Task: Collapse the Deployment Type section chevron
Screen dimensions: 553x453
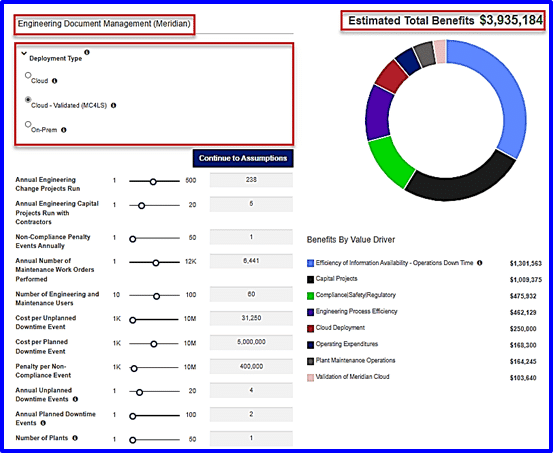Action: coord(24,54)
